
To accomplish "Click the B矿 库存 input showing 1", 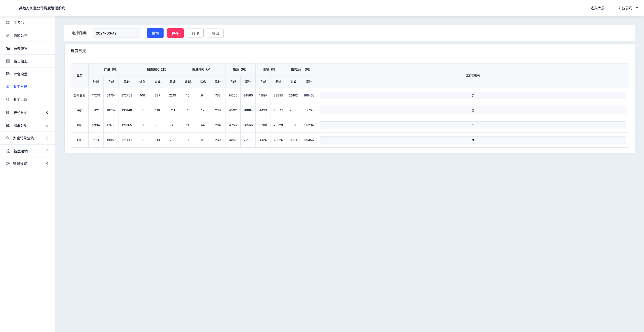I will [473, 125].
